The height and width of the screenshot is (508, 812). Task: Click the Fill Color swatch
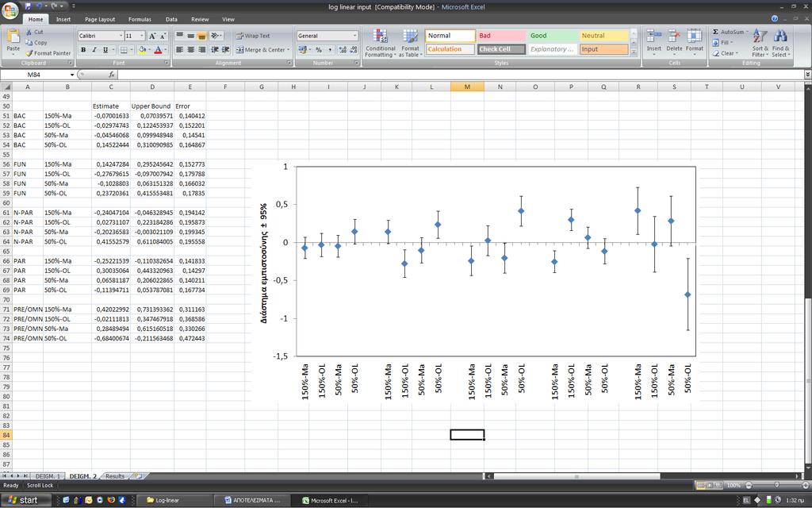pyautogui.click(x=141, y=50)
